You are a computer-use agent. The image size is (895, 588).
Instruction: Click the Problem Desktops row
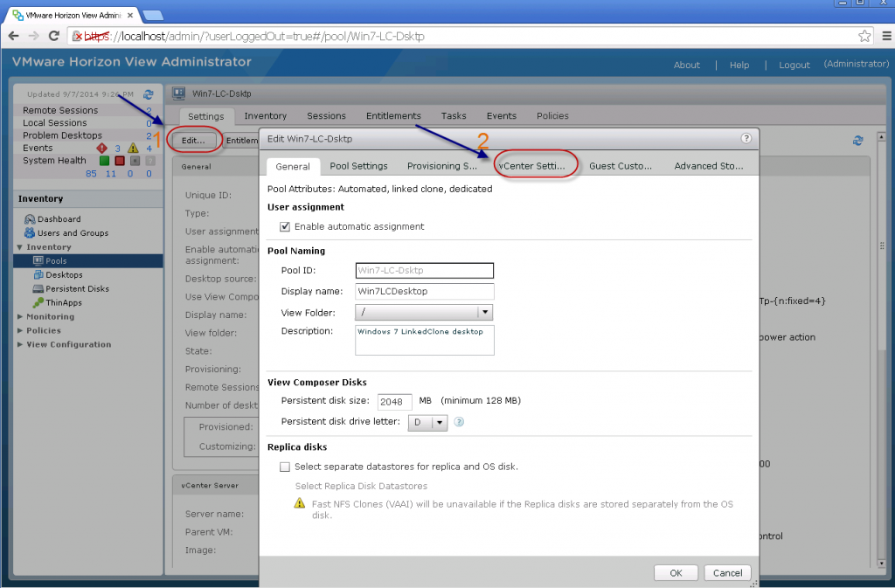tap(88, 135)
